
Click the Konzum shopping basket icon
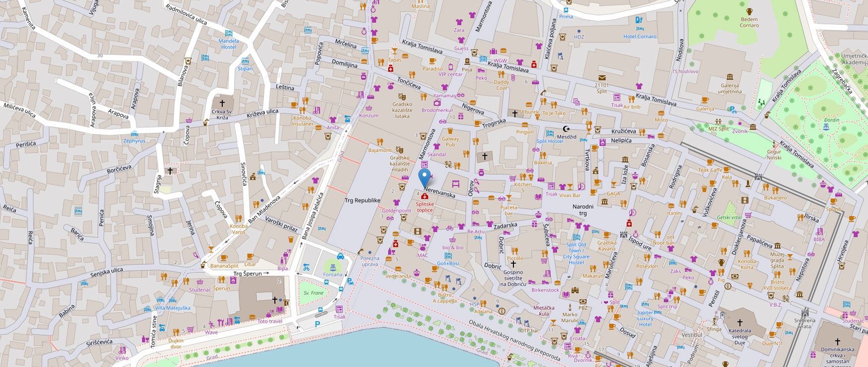coord(369,108)
